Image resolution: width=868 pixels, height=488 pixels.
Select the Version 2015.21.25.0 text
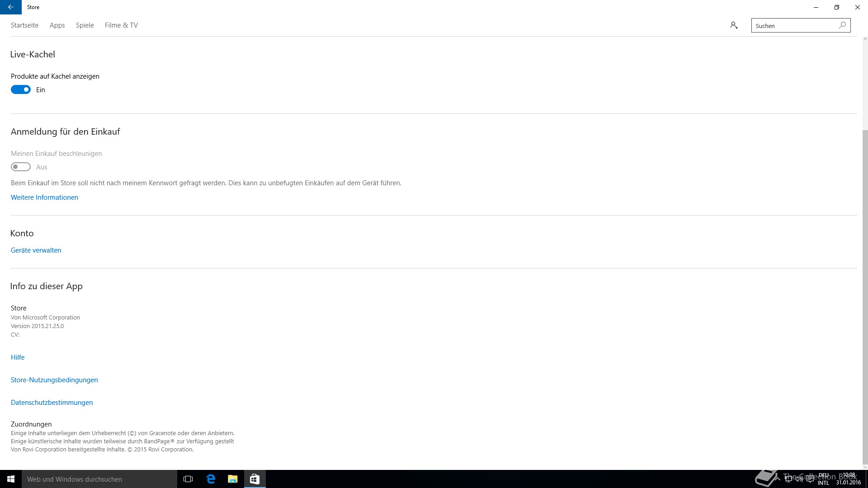[38, 326]
